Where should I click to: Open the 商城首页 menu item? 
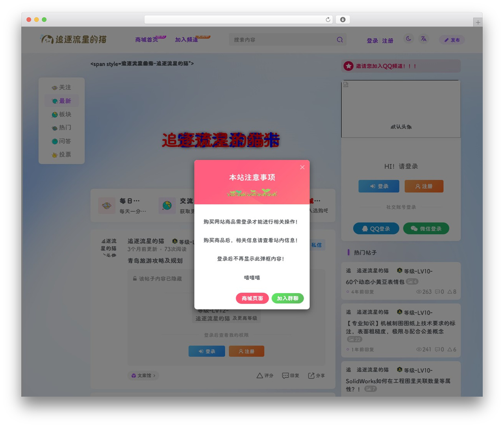tap(146, 40)
